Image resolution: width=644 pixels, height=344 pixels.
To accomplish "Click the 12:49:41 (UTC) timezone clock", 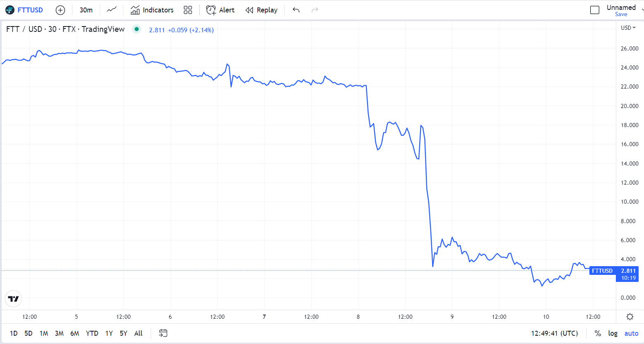I will [554, 333].
